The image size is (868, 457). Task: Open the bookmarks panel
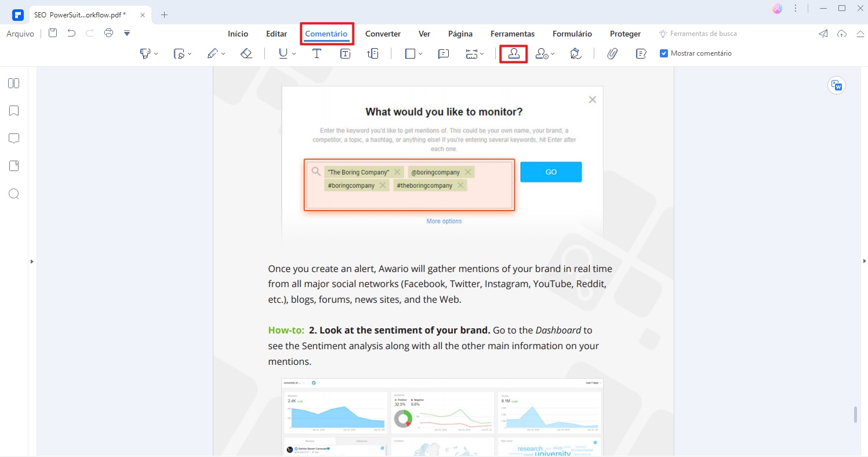pos(14,111)
